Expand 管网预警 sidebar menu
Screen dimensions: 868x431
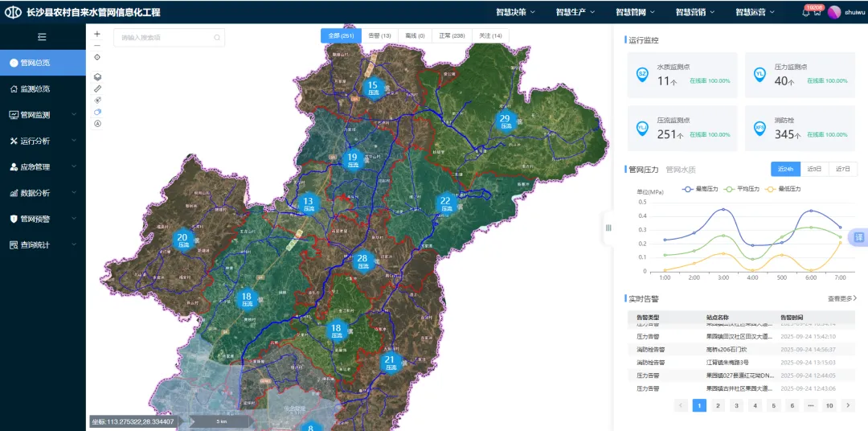(43, 219)
